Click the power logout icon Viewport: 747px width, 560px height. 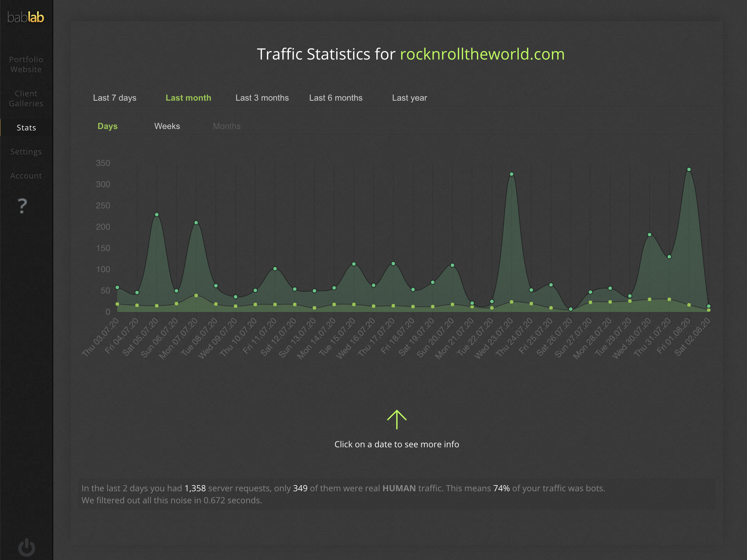pyautogui.click(x=27, y=547)
